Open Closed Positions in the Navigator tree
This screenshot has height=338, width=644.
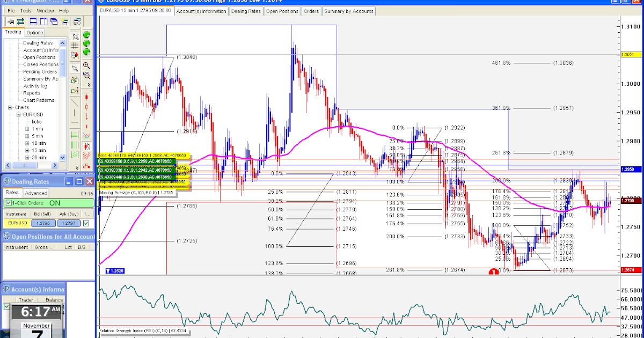41,64
